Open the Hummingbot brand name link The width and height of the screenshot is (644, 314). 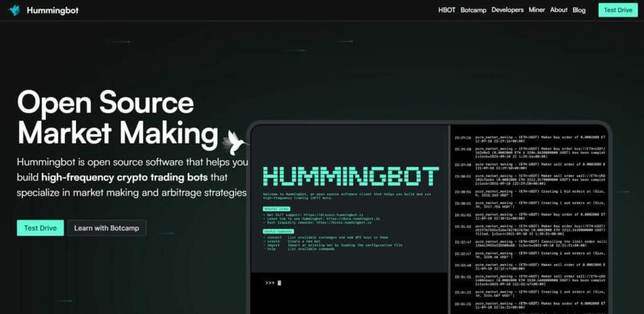[x=53, y=10]
